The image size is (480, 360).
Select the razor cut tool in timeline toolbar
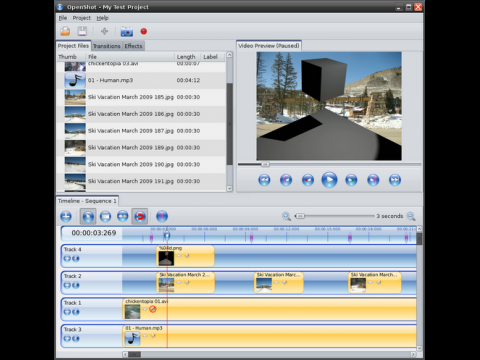click(105, 216)
